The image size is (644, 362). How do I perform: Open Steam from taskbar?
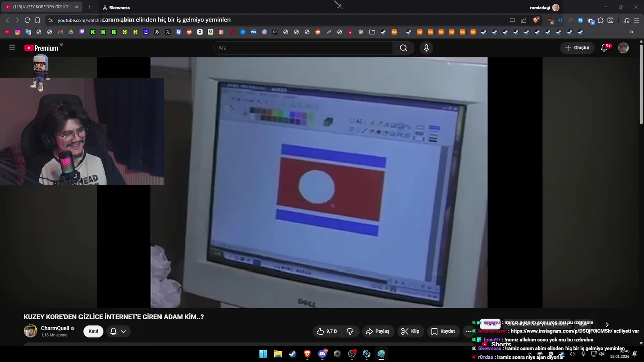click(x=292, y=354)
